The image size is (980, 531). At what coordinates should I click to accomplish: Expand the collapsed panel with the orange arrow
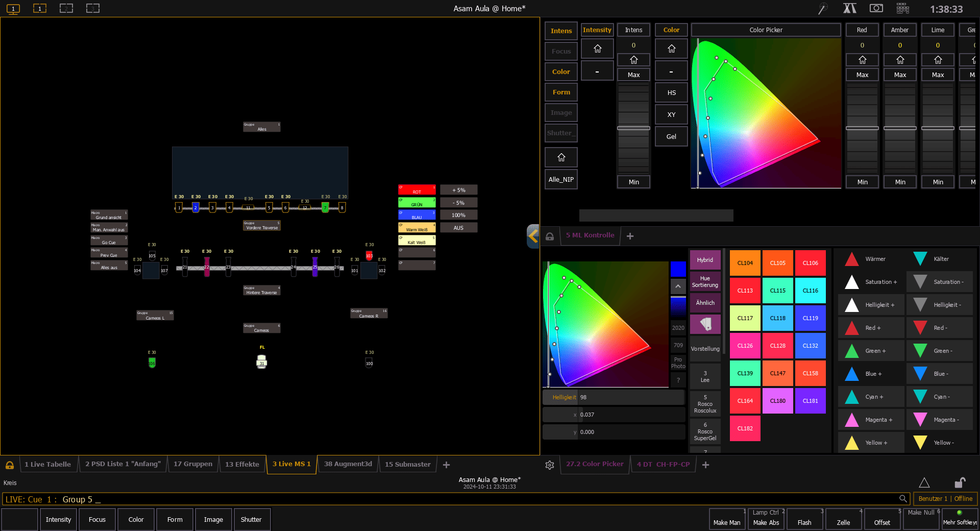coord(533,236)
